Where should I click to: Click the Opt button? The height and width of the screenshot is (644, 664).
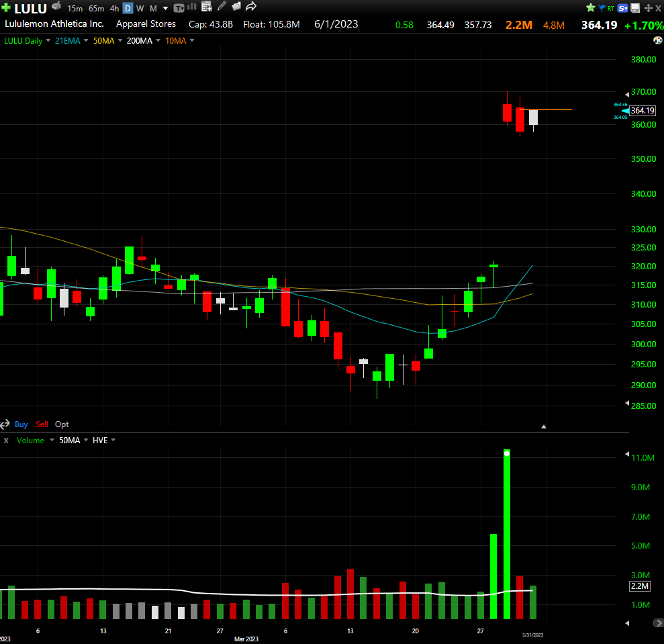(x=62, y=424)
